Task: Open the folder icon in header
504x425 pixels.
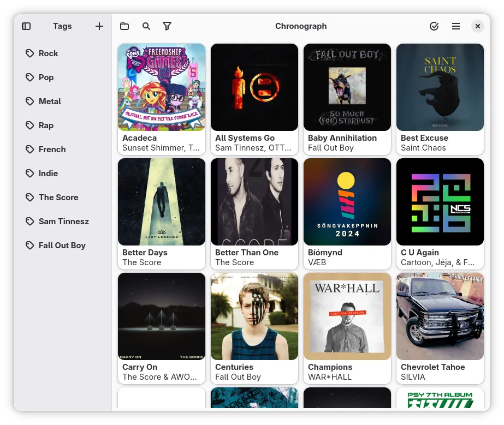Action: click(124, 26)
